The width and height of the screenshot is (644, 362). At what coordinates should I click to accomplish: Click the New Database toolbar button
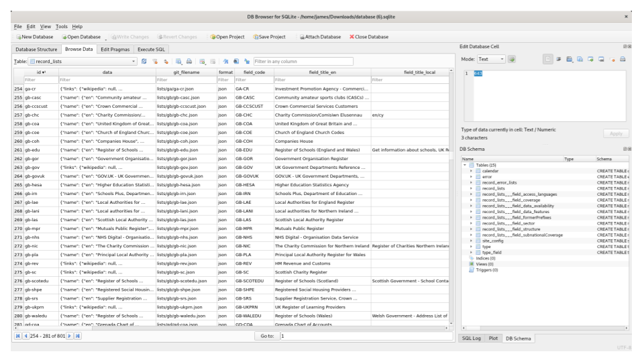pyautogui.click(x=34, y=37)
